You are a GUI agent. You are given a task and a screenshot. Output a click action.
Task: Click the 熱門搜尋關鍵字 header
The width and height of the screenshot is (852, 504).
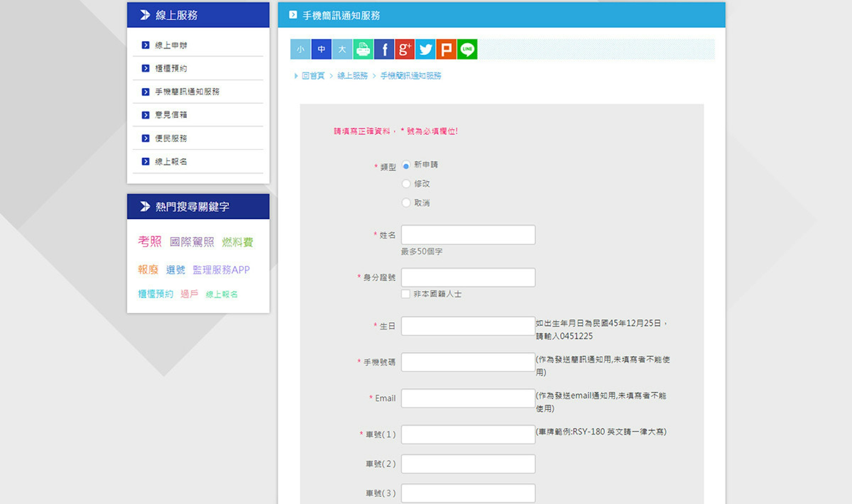click(198, 207)
